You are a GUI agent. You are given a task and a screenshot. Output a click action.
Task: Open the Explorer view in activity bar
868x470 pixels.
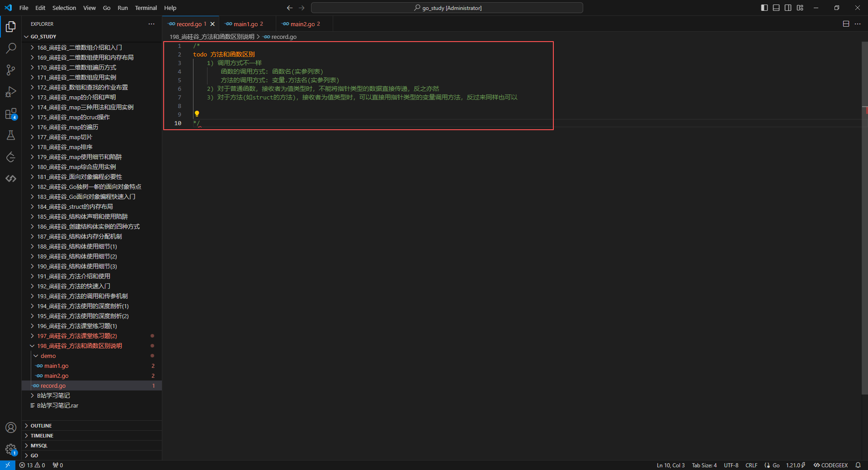[11, 27]
